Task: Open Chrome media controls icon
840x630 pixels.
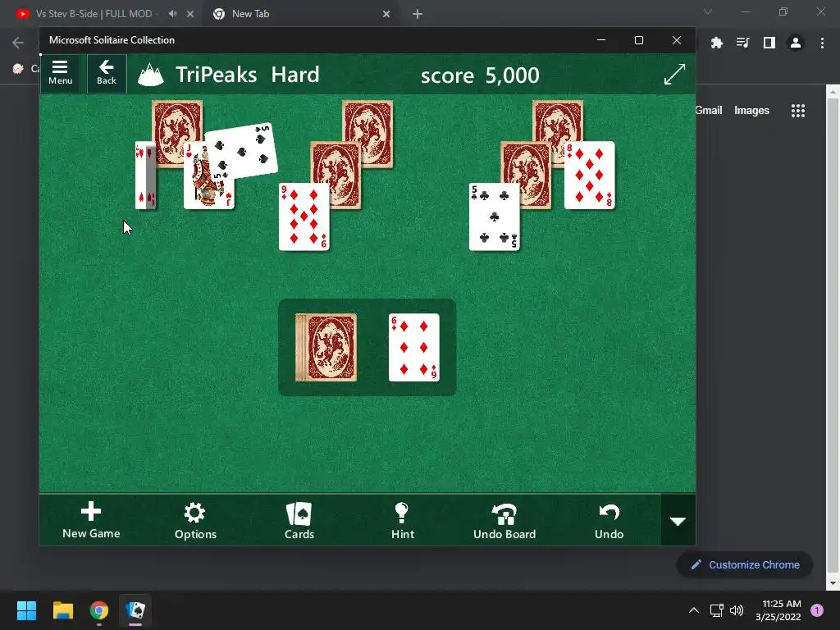Action: pos(742,43)
